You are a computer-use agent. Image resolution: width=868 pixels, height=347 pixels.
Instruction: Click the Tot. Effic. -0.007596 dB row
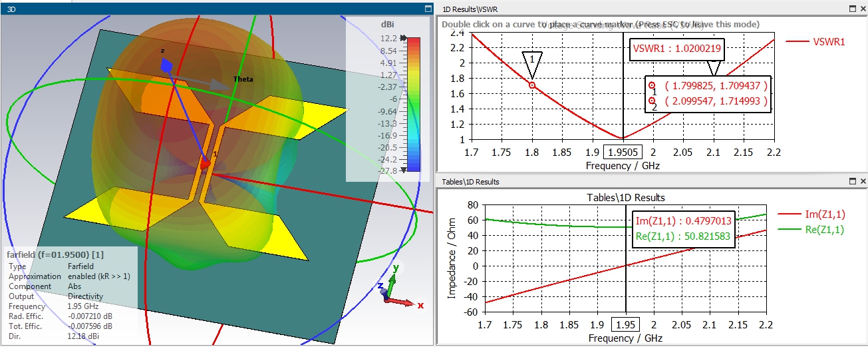[x=60, y=326]
